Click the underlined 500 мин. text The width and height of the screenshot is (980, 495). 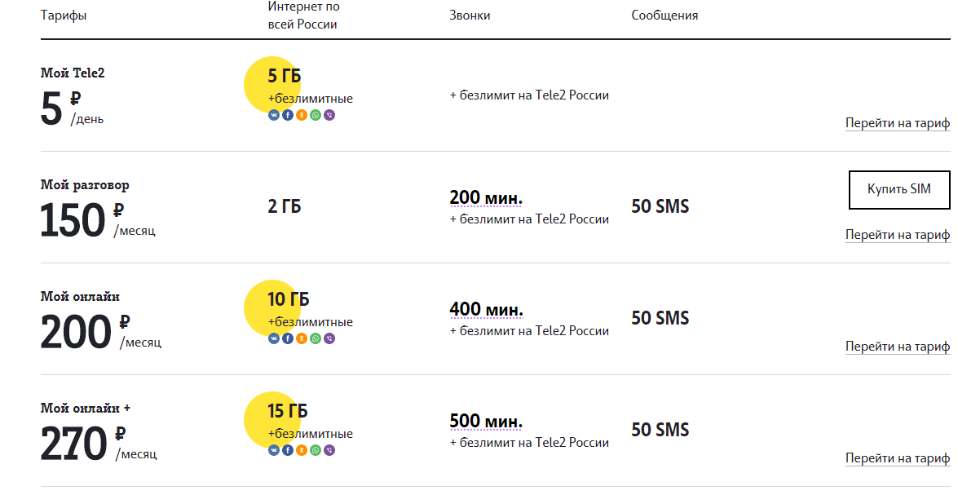[x=486, y=422]
